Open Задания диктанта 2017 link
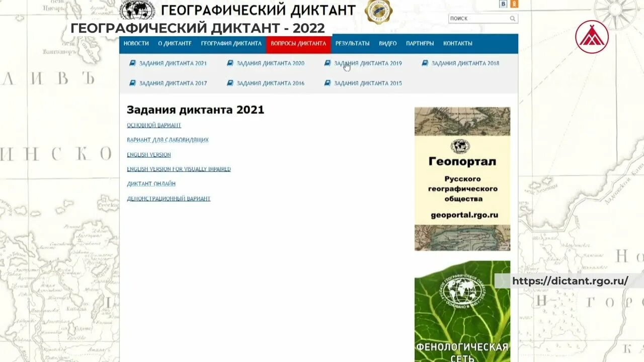This screenshot has width=644, height=362. pyautogui.click(x=173, y=83)
